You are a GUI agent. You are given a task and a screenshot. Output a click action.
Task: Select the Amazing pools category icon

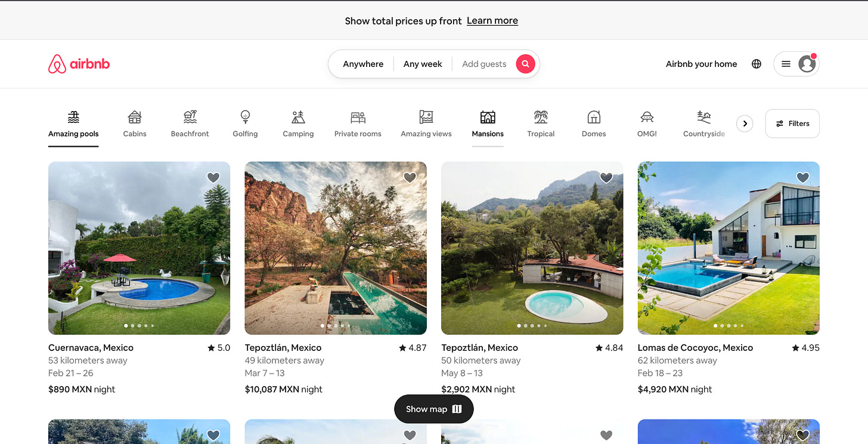[73, 116]
